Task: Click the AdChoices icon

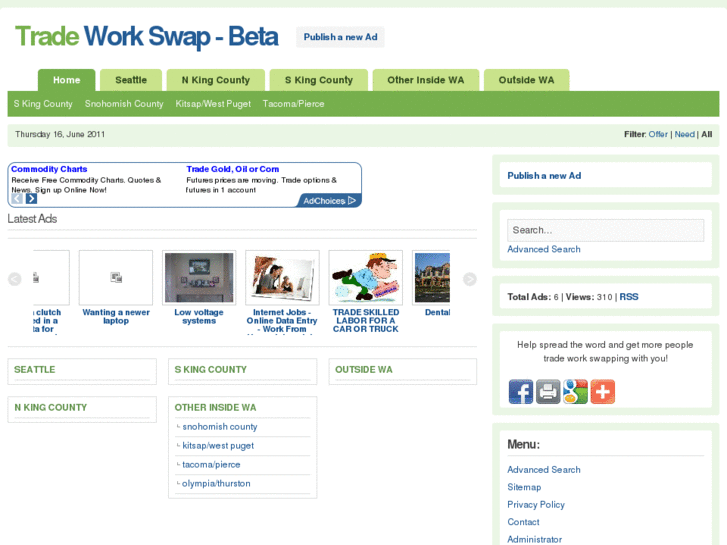Action: click(x=329, y=201)
